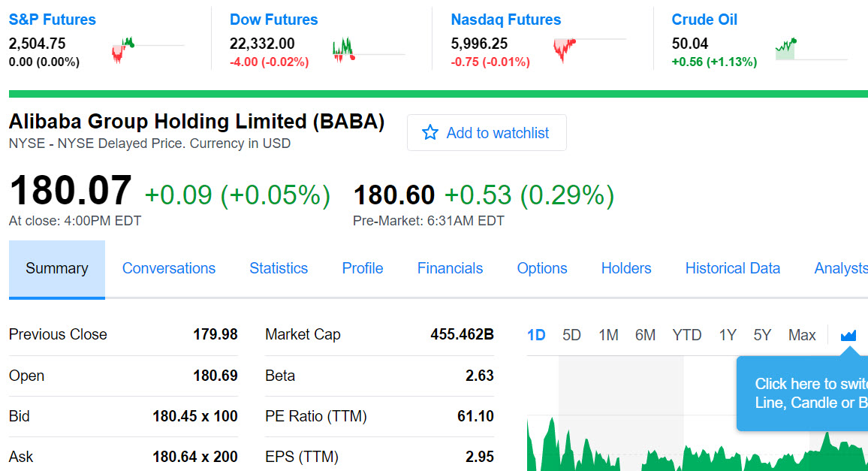
Task: Go to the Historical Data tab
Action: (732, 268)
